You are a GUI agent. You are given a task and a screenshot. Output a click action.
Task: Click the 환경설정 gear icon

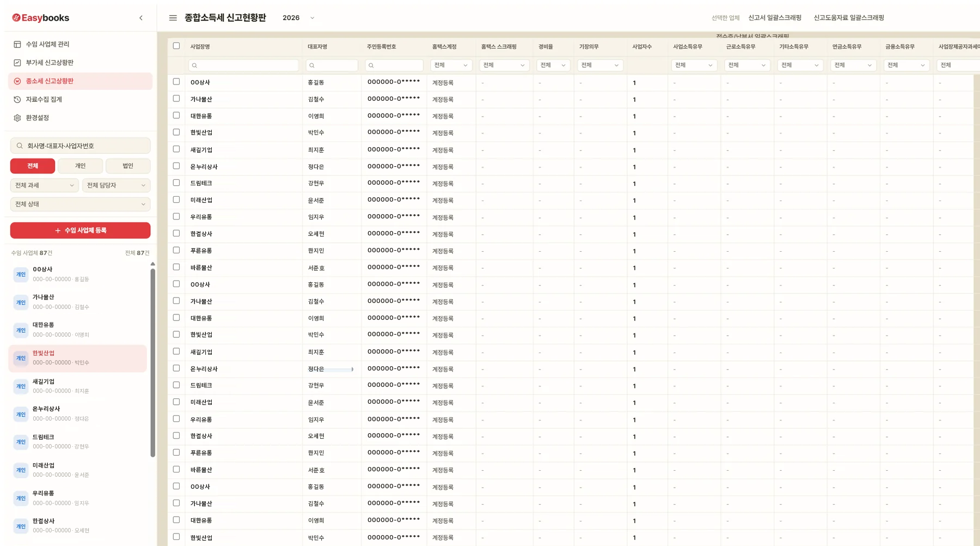pos(17,118)
